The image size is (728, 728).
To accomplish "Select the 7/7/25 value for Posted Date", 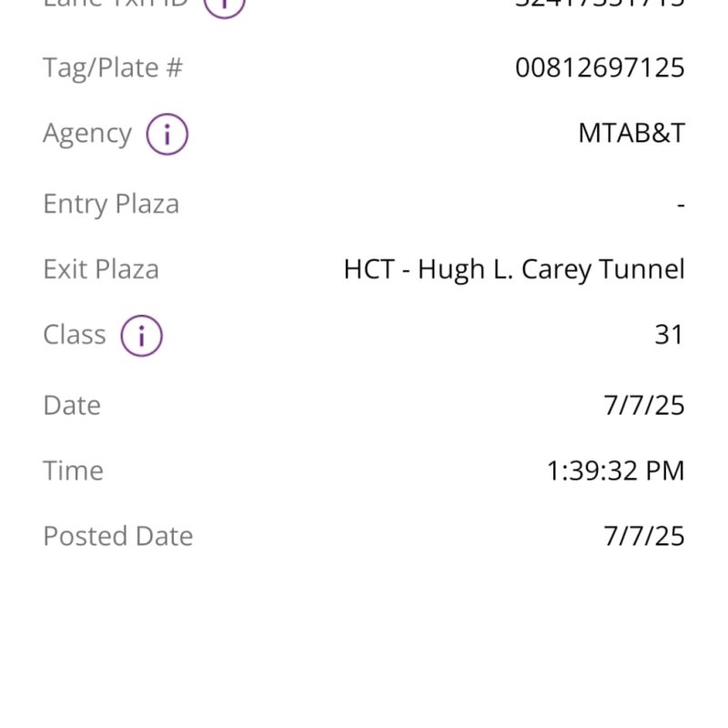I will [643, 536].
